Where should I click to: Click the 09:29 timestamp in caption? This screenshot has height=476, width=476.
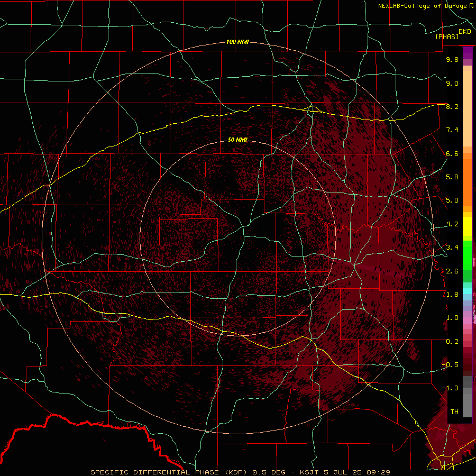coord(378,472)
